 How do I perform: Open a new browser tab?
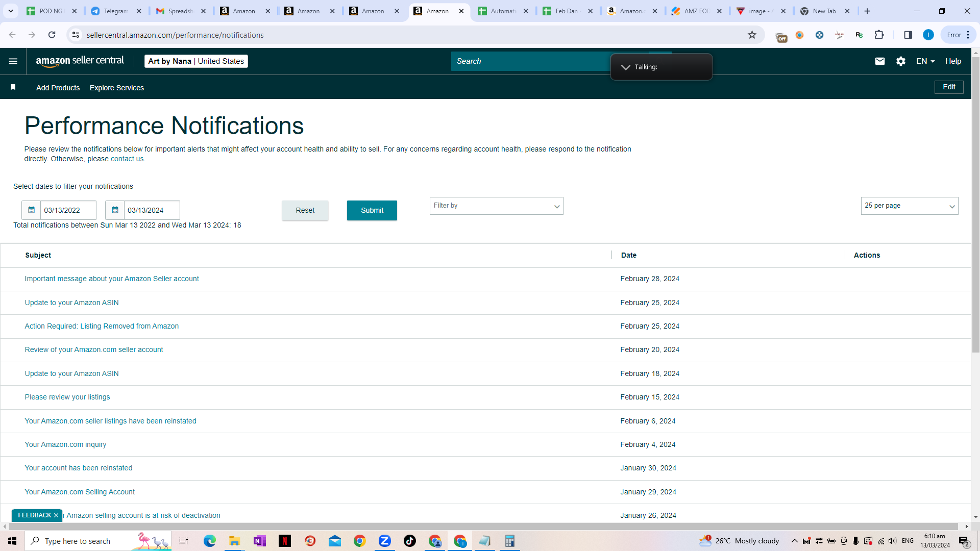click(867, 11)
